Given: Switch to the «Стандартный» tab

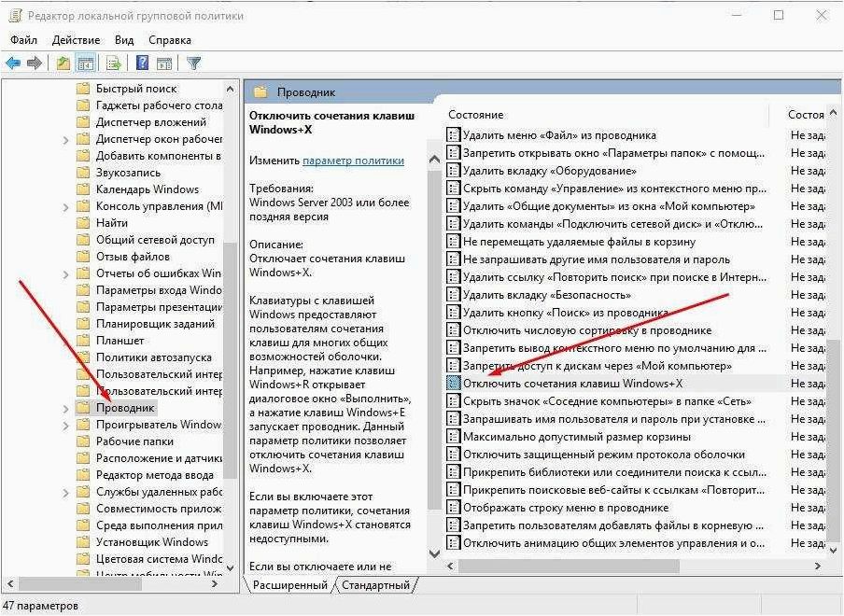Looking at the screenshot, I should [x=375, y=585].
